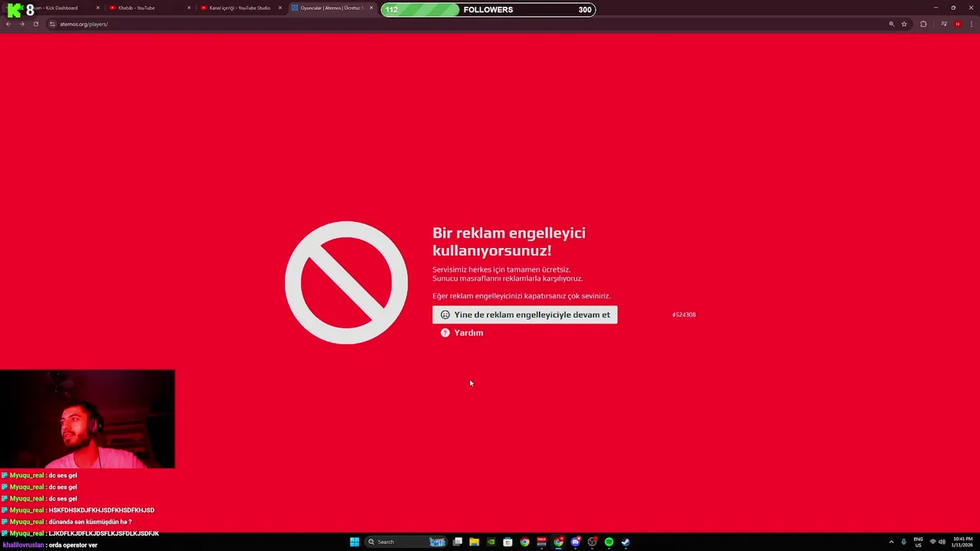The width and height of the screenshot is (980, 551).
Task: Open the Wi-Fi network tray icon
Action: pos(933,542)
